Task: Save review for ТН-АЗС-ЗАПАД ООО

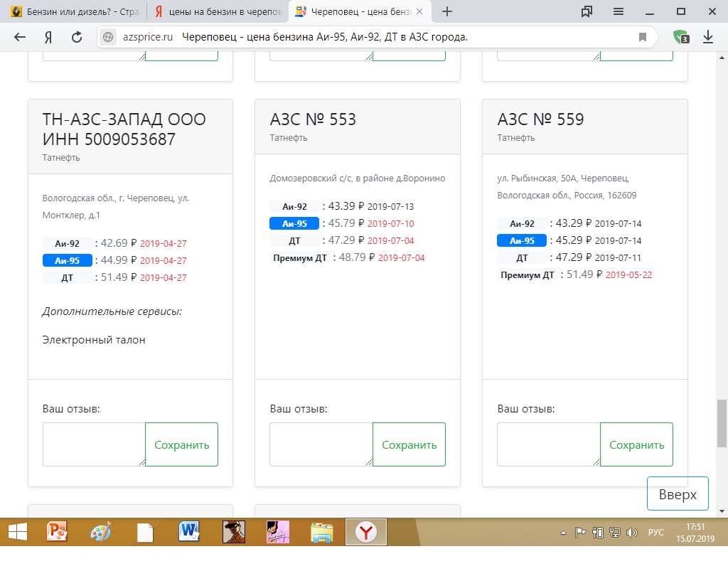Action: click(x=181, y=444)
